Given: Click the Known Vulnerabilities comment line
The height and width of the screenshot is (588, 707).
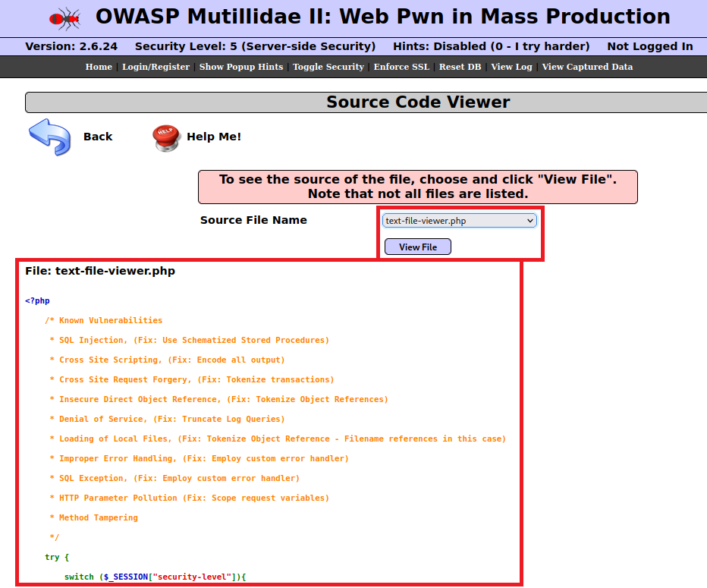Looking at the screenshot, I should click(104, 321).
